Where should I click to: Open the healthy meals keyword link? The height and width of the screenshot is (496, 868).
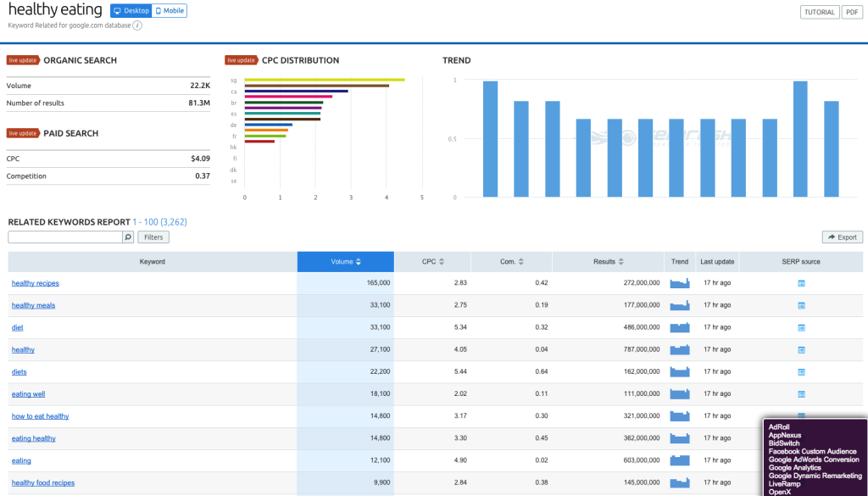[x=33, y=305]
